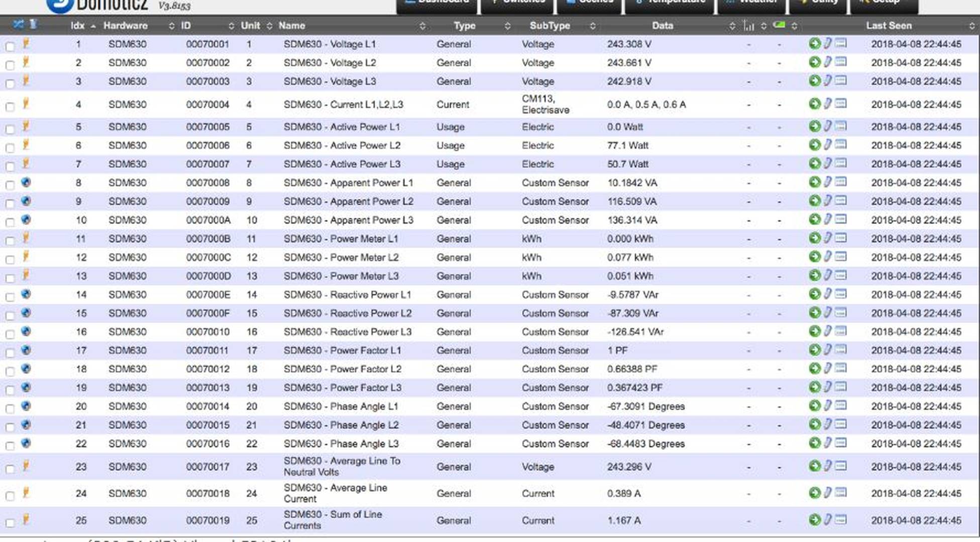Screen dimensions: 980x542
Task: Rename SDM630 - Phase Angle L1
Action: click(x=828, y=405)
